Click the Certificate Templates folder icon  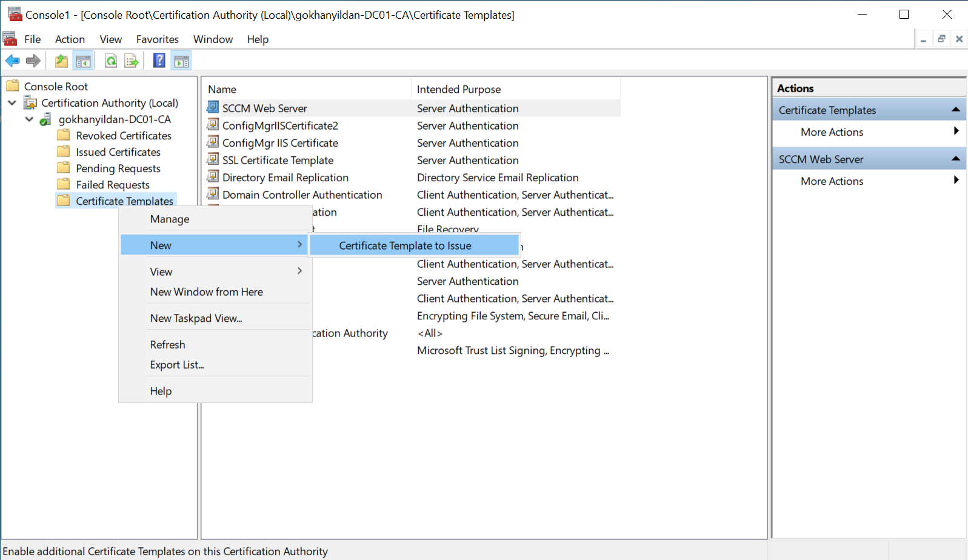[x=64, y=201]
